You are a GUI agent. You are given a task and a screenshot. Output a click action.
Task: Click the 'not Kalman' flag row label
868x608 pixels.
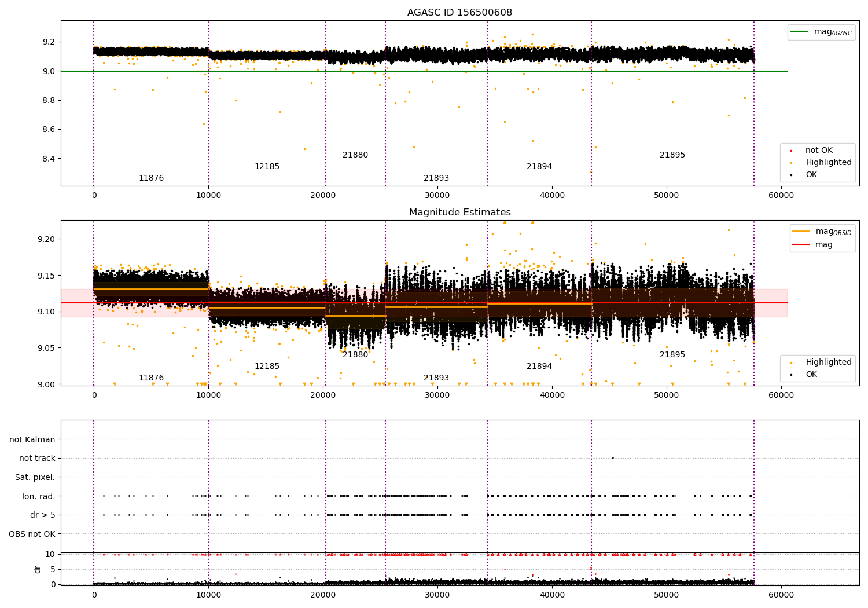[x=32, y=440]
